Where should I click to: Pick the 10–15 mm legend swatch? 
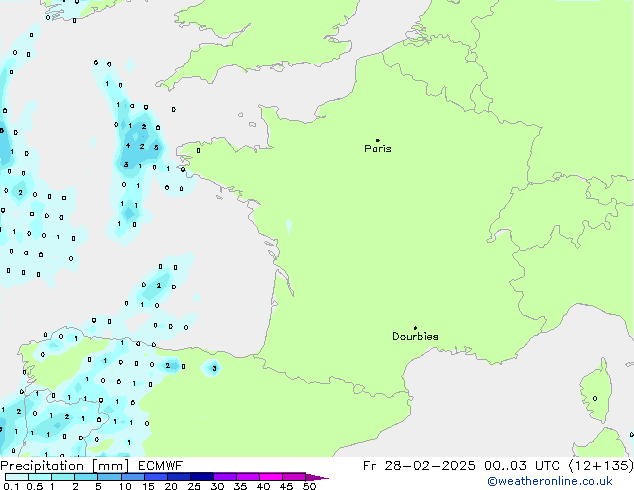coord(132,477)
